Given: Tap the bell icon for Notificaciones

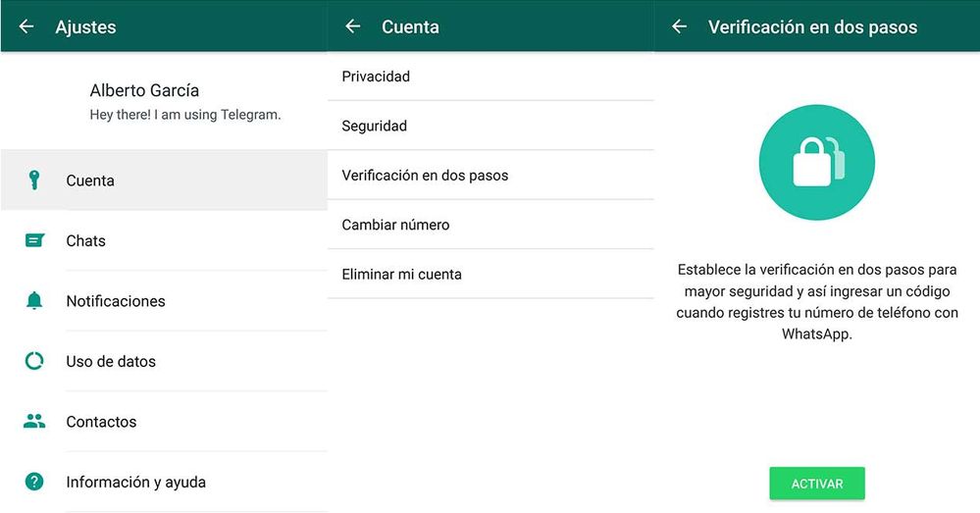Looking at the screenshot, I should pos(34,301).
